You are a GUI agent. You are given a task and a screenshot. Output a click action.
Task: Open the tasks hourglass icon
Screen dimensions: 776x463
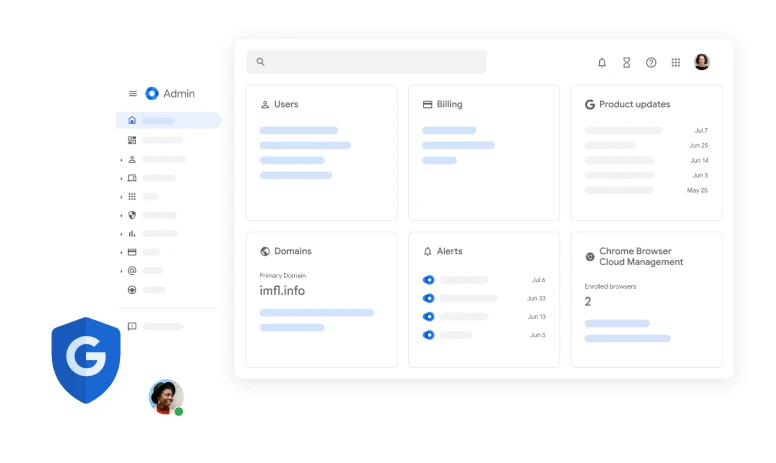(x=627, y=62)
